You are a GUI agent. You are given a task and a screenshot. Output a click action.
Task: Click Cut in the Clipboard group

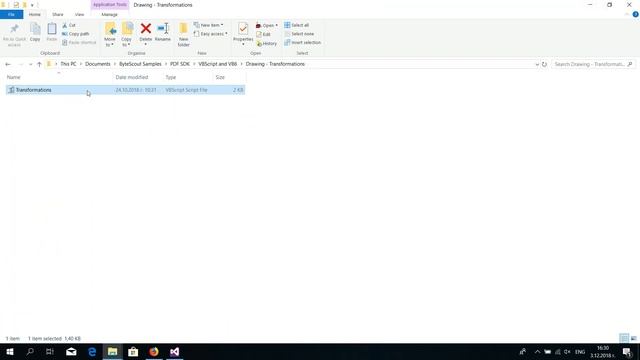tap(69, 25)
